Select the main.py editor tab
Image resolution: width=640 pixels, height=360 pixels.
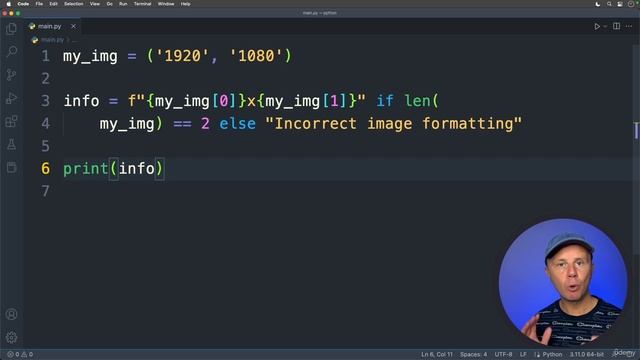pos(52,26)
